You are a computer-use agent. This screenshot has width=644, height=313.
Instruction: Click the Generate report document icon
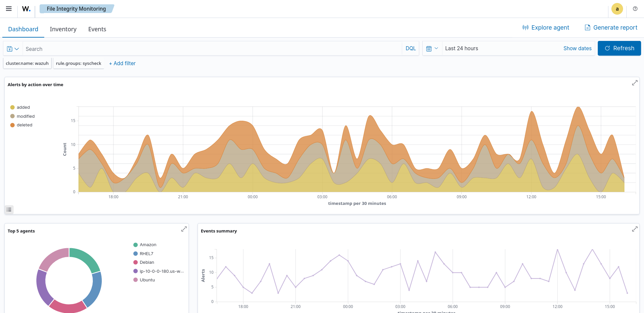[587, 28]
